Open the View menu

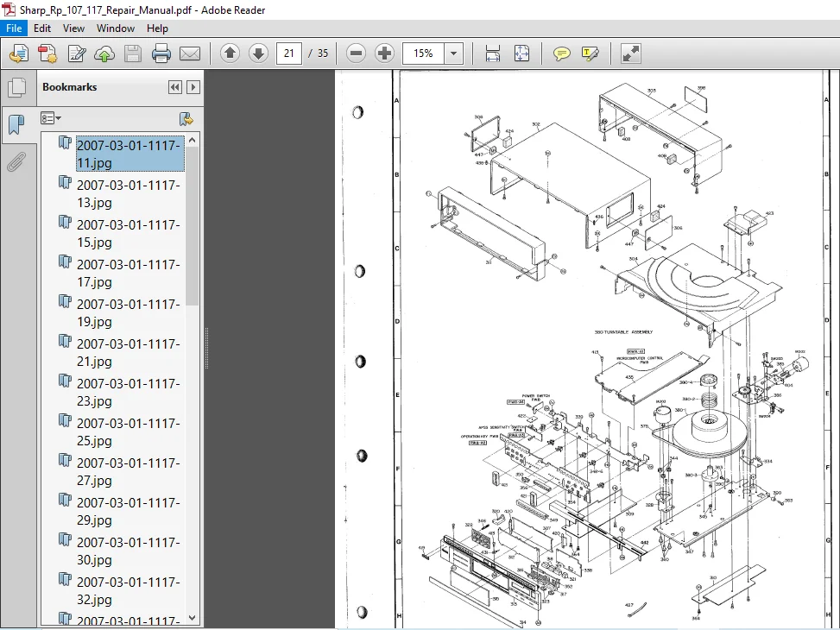point(73,28)
